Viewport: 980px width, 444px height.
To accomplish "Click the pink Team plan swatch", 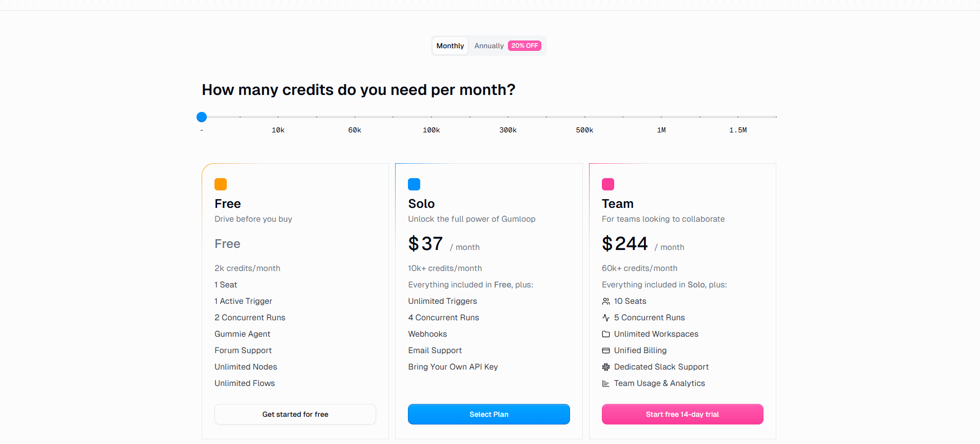I will click(608, 184).
